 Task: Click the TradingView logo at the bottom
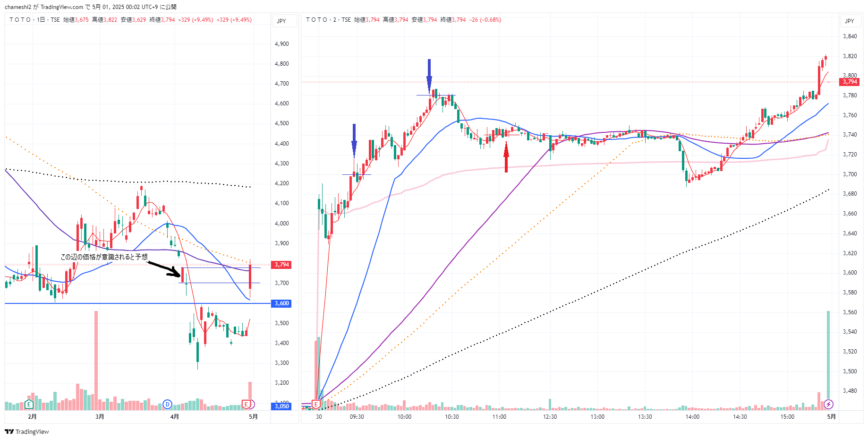pyautogui.click(x=27, y=431)
